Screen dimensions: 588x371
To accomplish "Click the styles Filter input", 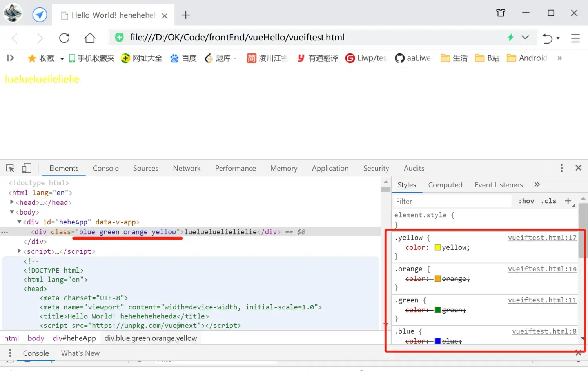I will click(x=452, y=201).
